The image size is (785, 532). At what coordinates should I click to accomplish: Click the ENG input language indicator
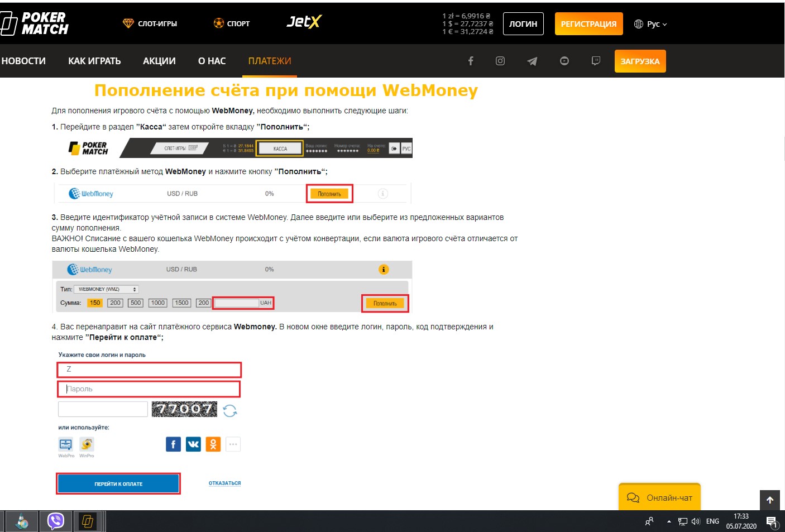(x=712, y=521)
